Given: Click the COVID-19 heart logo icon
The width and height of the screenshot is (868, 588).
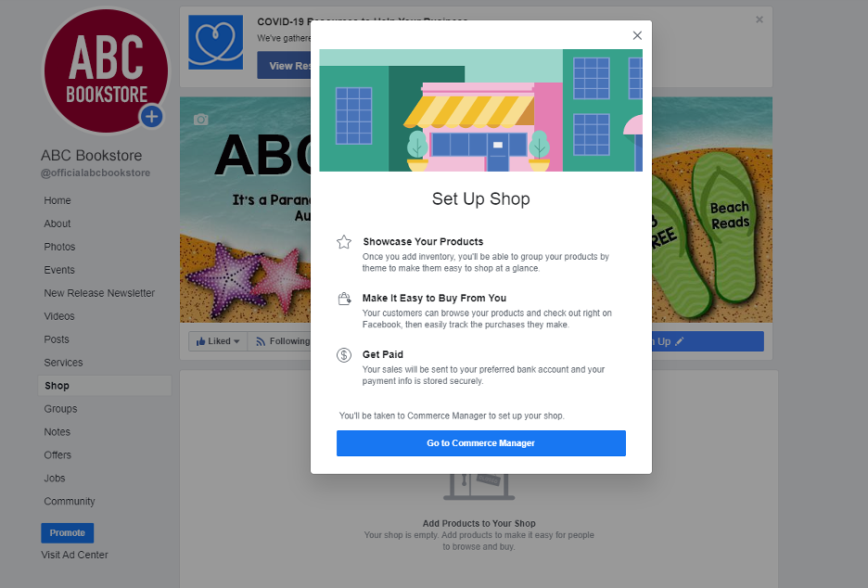Looking at the screenshot, I should click(x=215, y=43).
